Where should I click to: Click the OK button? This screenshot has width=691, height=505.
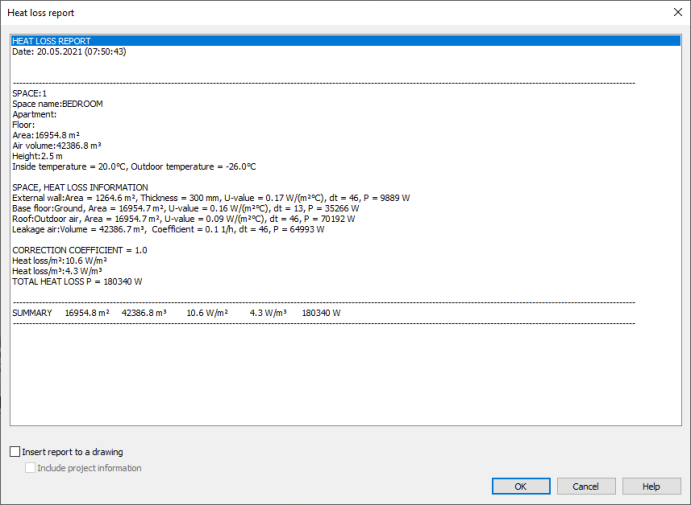520,486
